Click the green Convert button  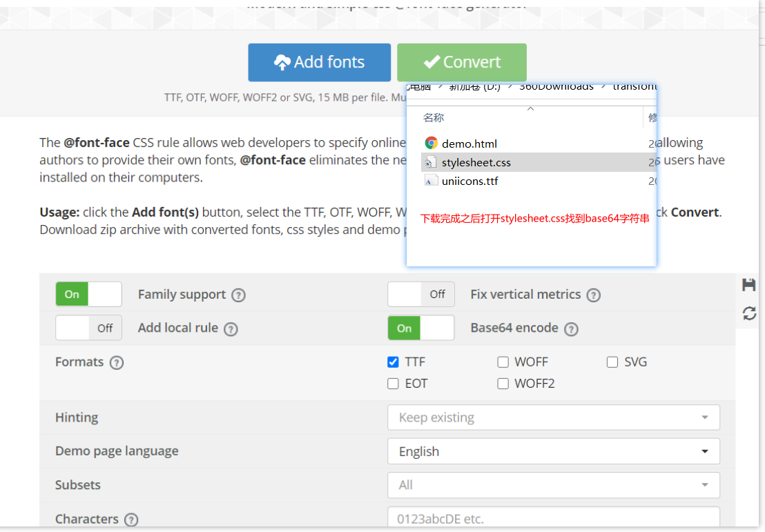pyautogui.click(x=461, y=62)
